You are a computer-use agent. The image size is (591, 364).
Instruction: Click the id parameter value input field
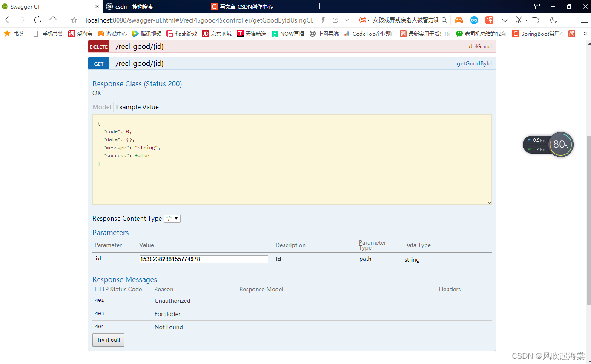pyautogui.click(x=204, y=259)
